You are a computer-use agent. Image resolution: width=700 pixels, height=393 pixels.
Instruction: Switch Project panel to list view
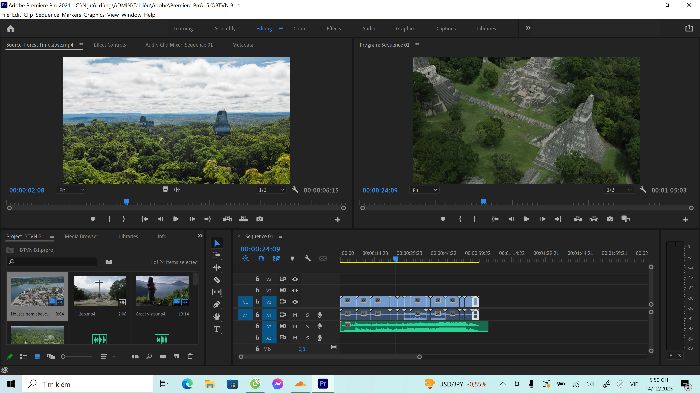(x=23, y=356)
